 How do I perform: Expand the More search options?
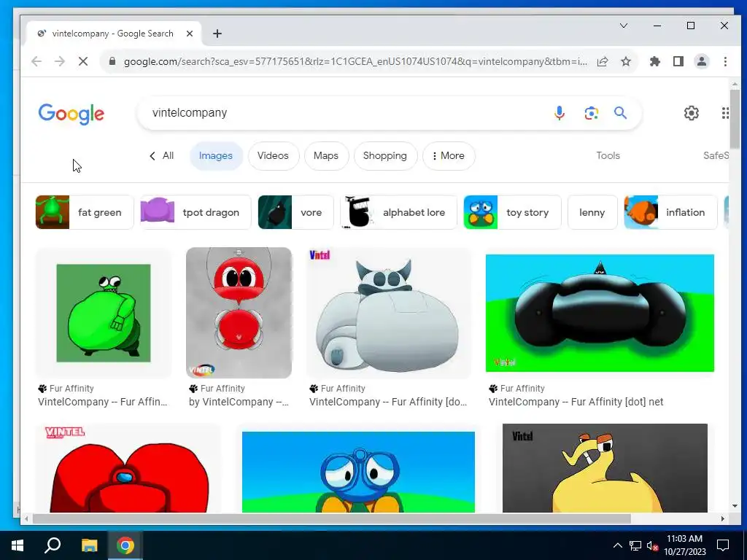(x=449, y=156)
